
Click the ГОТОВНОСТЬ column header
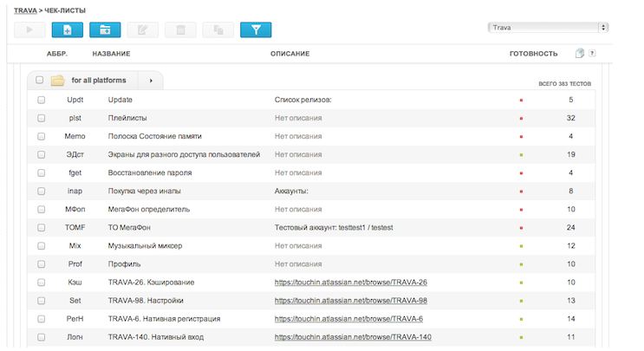tap(533, 54)
